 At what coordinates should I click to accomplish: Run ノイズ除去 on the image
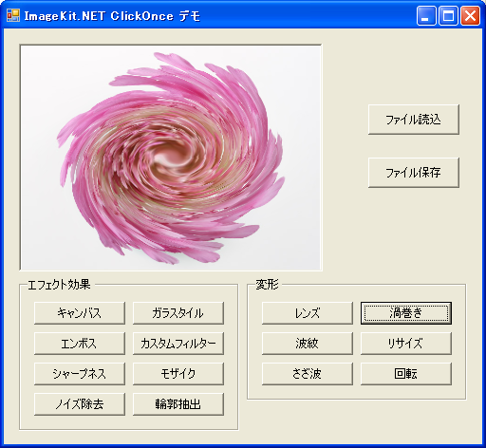pyautogui.click(x=80, y=404)
